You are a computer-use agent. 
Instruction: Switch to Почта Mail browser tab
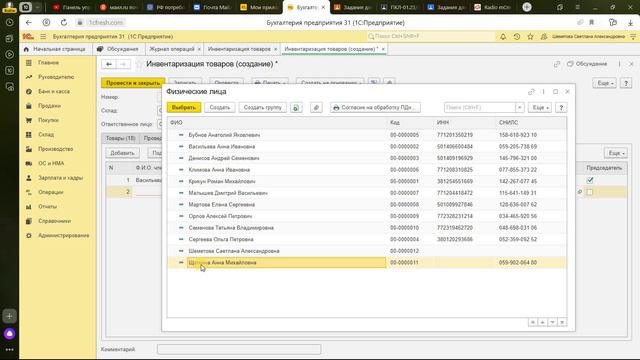pos(212,7)
